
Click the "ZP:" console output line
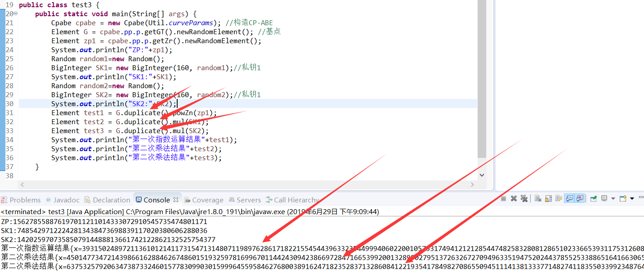point(104,222)
